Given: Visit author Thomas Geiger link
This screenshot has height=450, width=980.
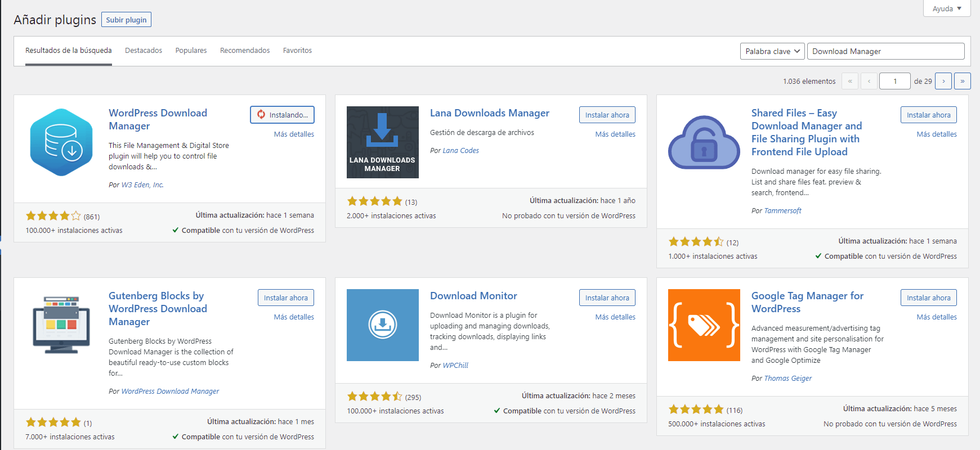Looking at the screenshot, I should coord(788,379).
